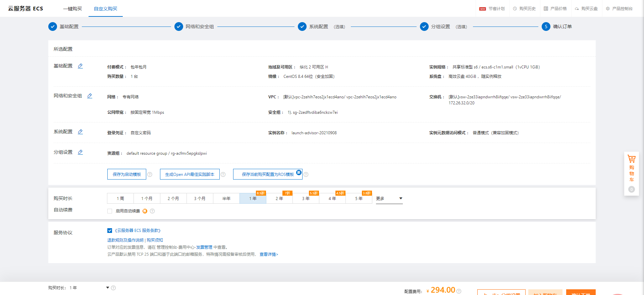Open help icon next to 保存当前购买配置为ROS模板
The width and height of the screenshot is (644, 295).
click(x=306, y=175)
